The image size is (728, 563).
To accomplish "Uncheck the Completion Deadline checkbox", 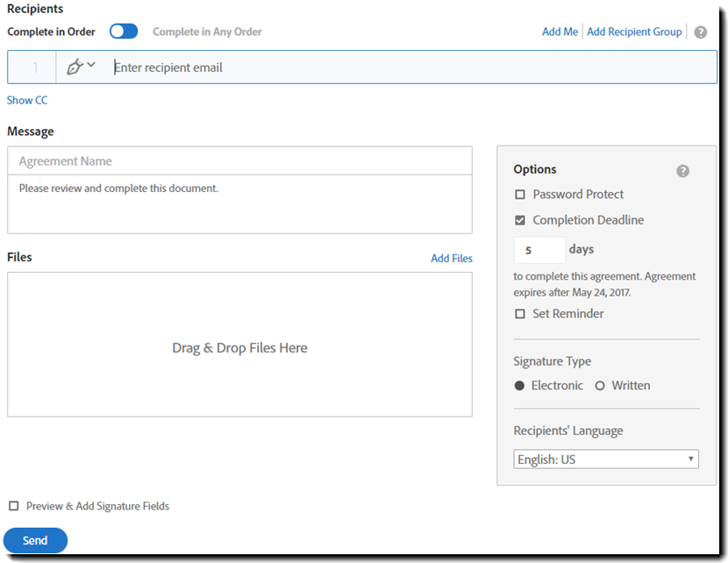I will click(x=520, y=220).
